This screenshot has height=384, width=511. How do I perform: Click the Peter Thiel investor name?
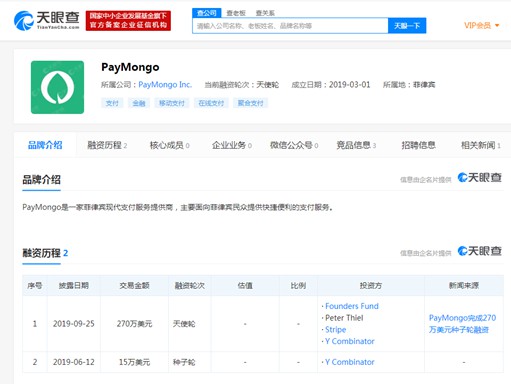pos(344,318)
